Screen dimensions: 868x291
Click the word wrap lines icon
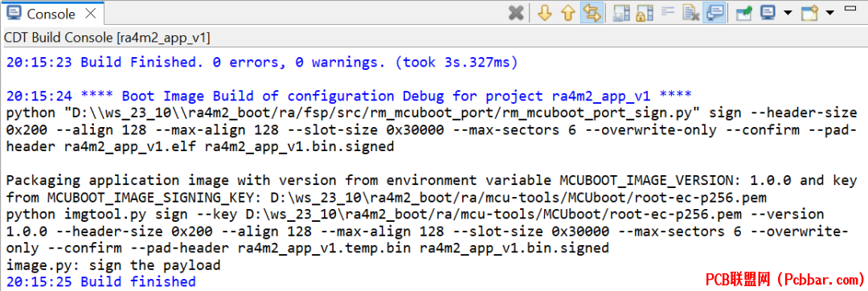(668, 11)
